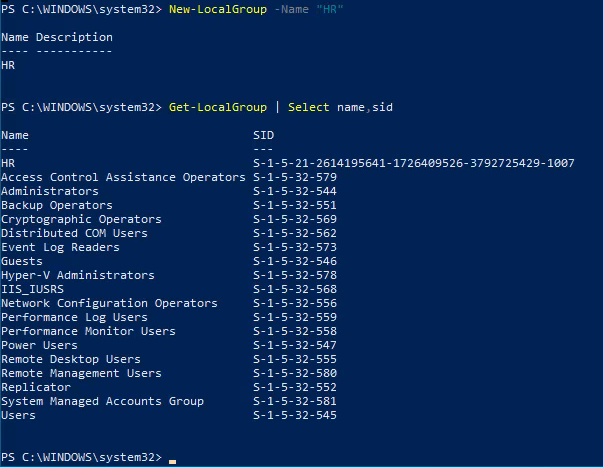603x467 pixels.
Task: Click the Hyper-V Administrators entry
Action: pos(77,275)
